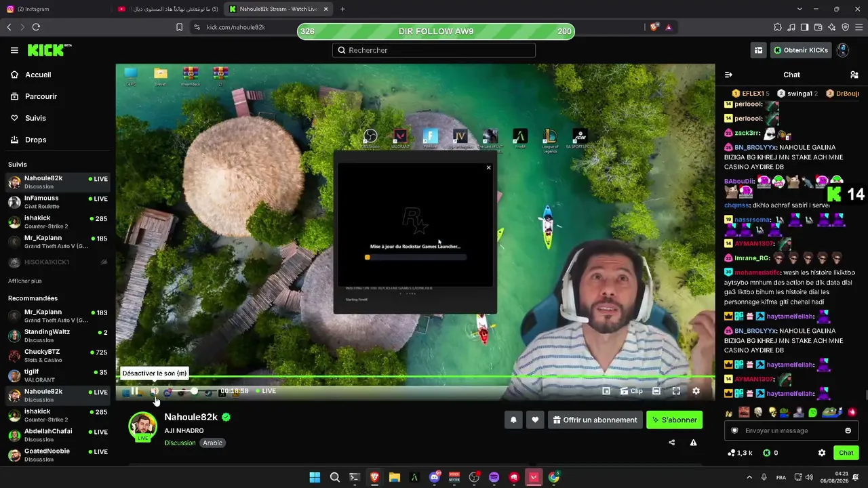Image resolution: width=868 pixels, height=488 pixels.
Task: Expand followed list with Afficher plus
Action: point(25,281)
